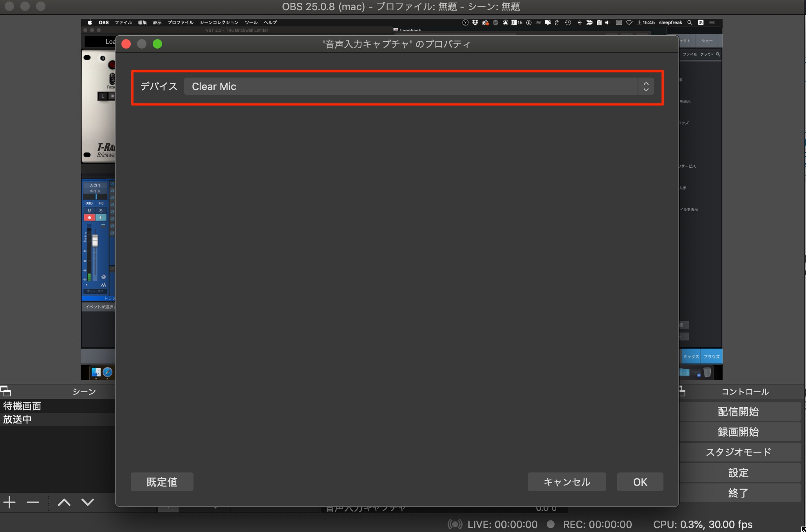Click キャンセル in the properties dialog

click(567, 482)
